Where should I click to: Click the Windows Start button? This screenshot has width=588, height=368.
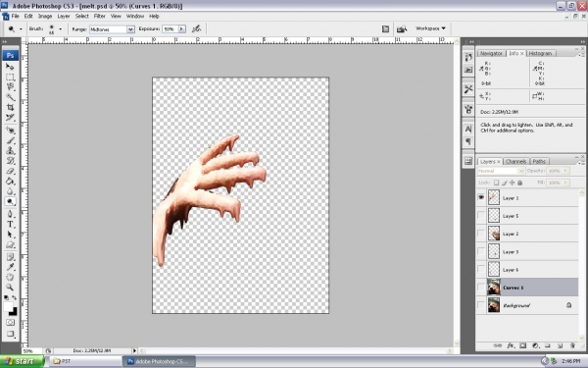[23, 361]
